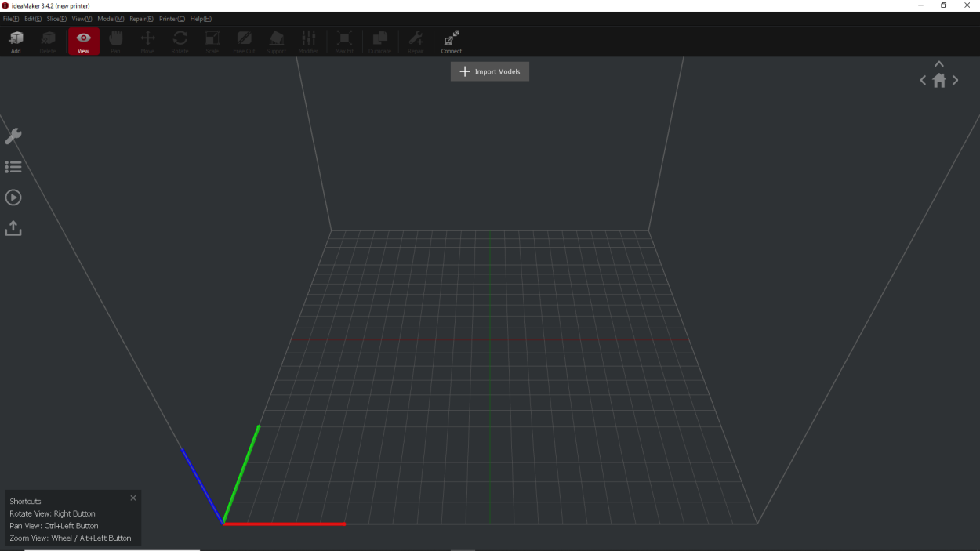Open the list icon in left sidebar
Viewport: 980px width, 551px height.
tap(13, 167)
